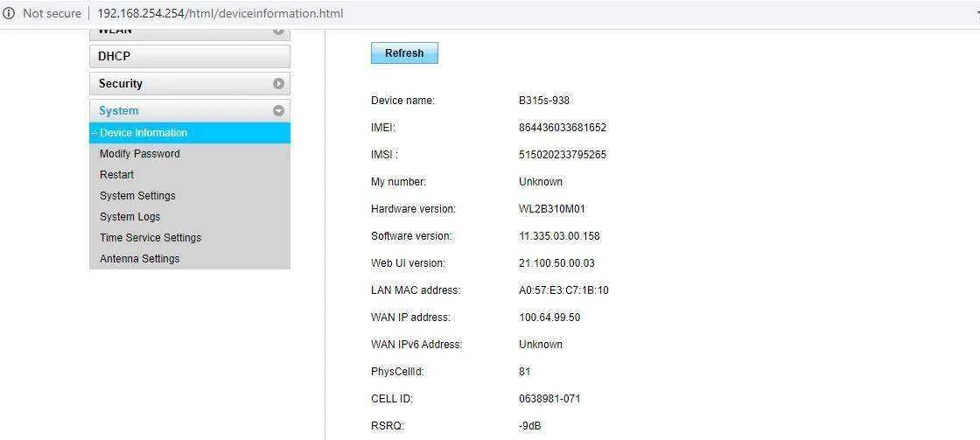Click the WAN IPv6 Address Unknown value

541,345
